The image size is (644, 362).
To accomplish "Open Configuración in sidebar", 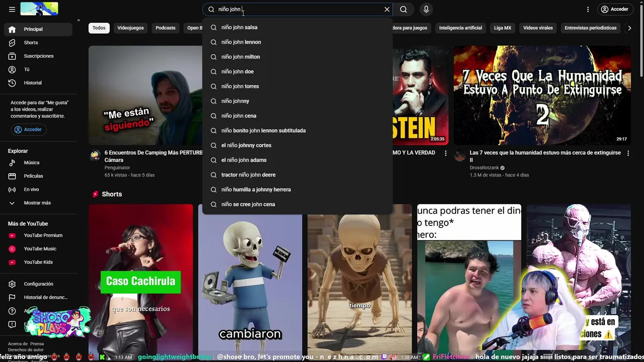I will tap(38, 284).
